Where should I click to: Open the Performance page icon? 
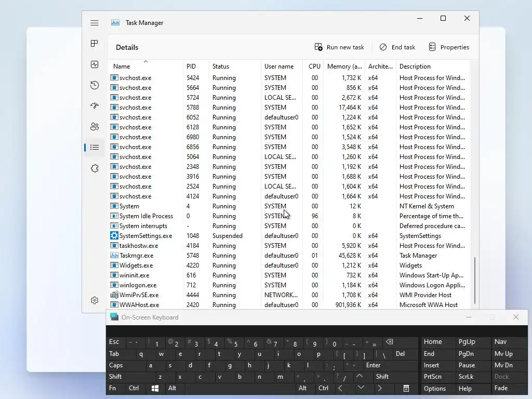95,64
